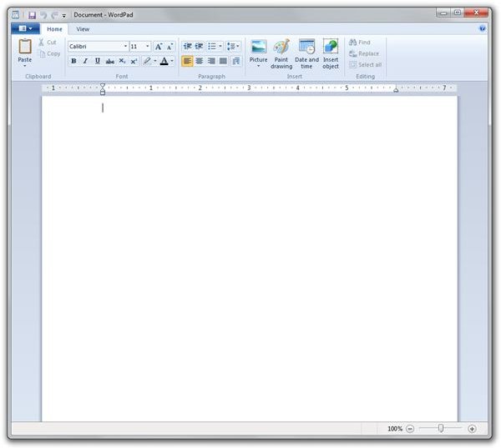Click the zoom out minus button
The image size is (501, 448).
click(x=410, y=429)
